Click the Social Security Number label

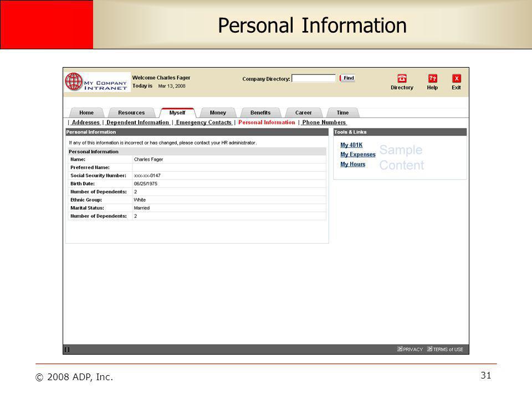pos(99,176)
